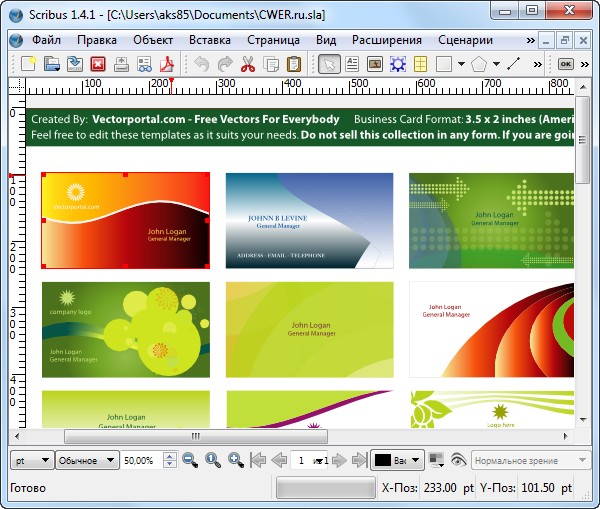The image size is (600, 509).
Task: Go to the next page arrow button
Action: [x=338, y=460]
